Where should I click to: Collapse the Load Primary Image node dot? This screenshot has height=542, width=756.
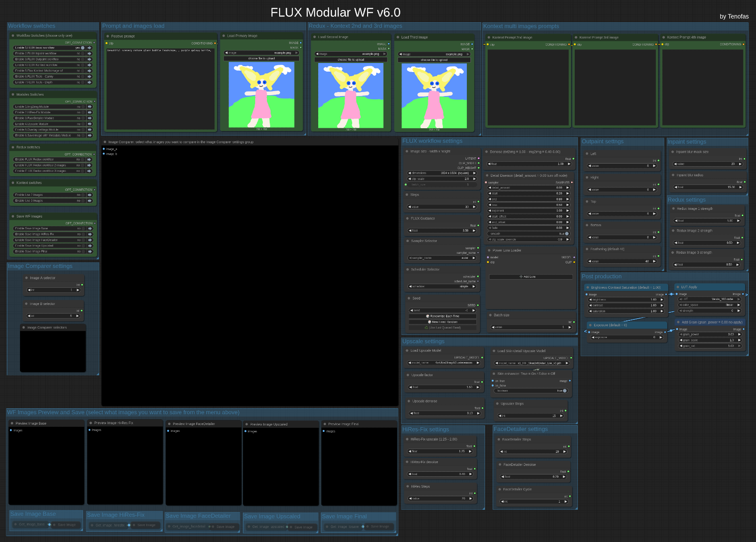(x=224, y=36)
